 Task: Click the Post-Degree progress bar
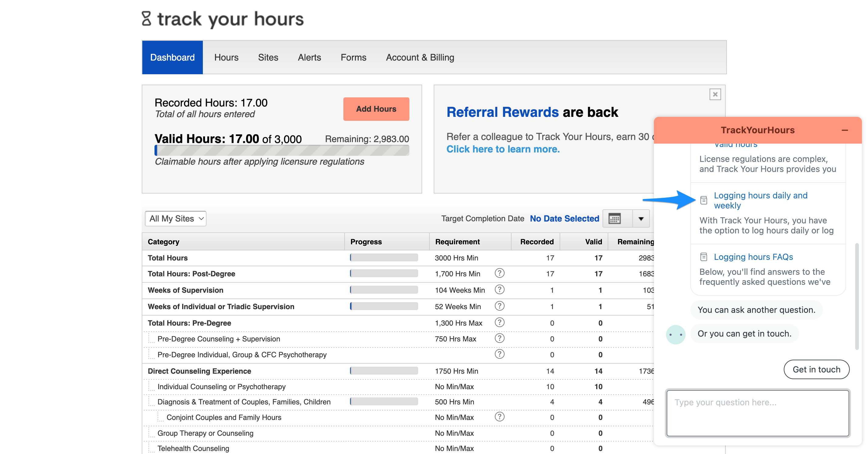point(384,273)
